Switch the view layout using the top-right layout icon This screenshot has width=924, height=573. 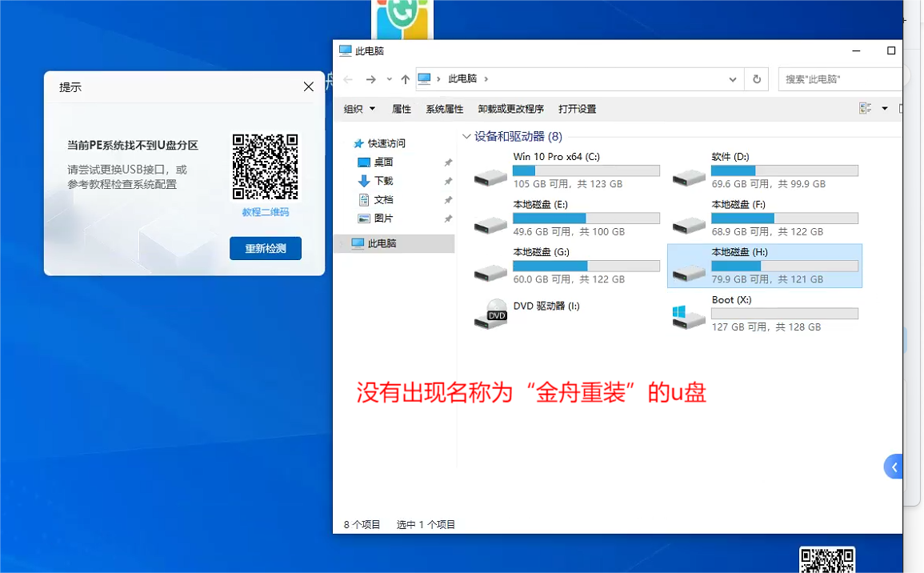point(866,108)
